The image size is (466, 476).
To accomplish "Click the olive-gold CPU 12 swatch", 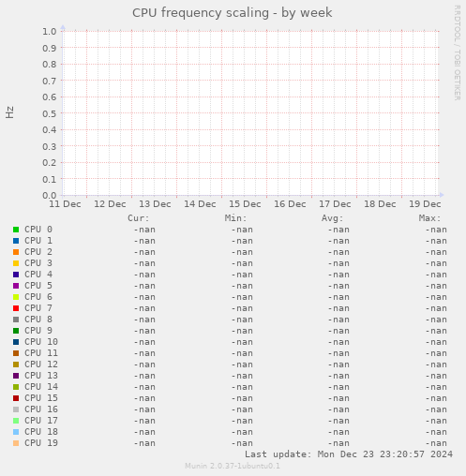I will [x=16, y=364].
